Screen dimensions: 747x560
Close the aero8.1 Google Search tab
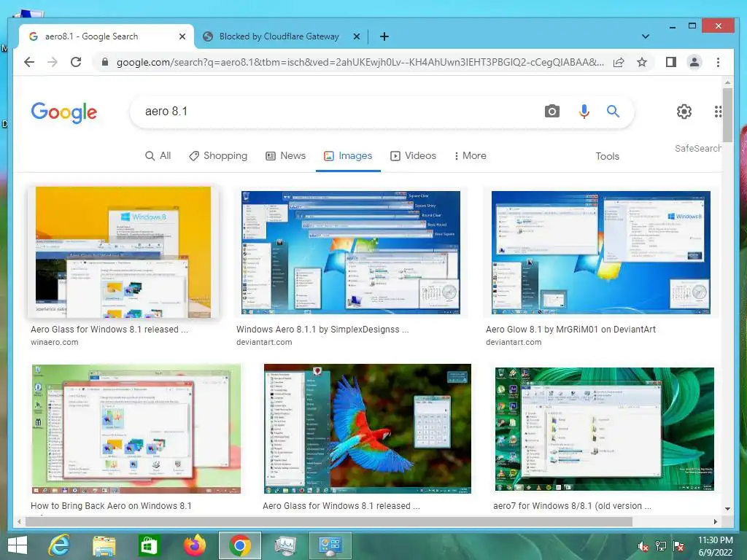pos(182,36)
